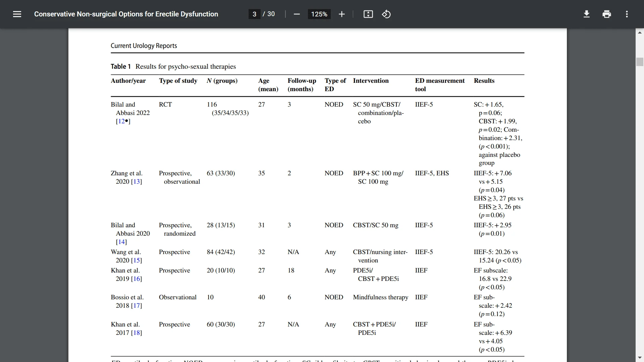Click the 'Table 1' caption label
The height and width of the screenshot is (362, 644).
point(121,66)
